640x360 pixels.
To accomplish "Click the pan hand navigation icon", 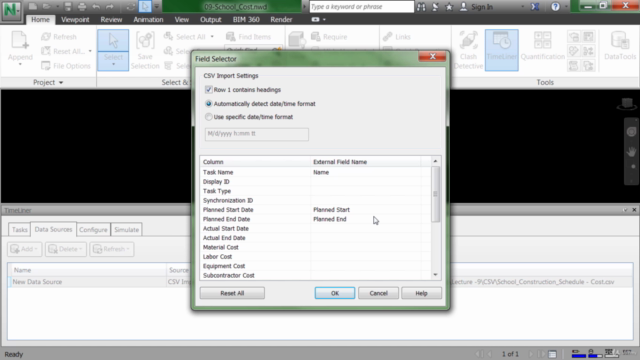I will [x=631, y=151].
